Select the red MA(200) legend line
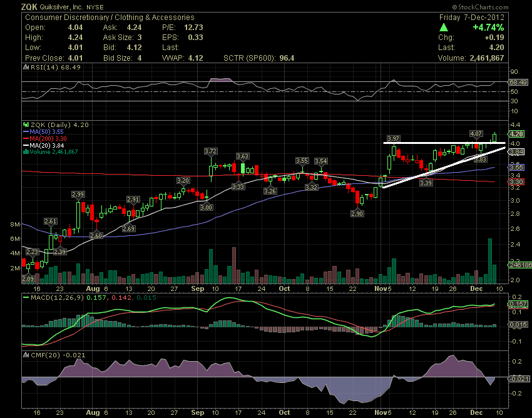The image size is (532, 418). (26, 139)
